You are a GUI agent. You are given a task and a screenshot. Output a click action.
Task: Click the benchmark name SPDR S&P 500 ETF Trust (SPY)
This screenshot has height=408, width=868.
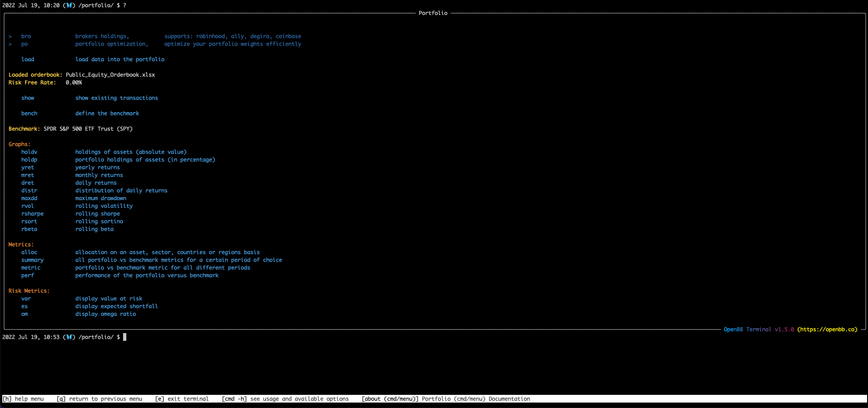pos(88,129)
